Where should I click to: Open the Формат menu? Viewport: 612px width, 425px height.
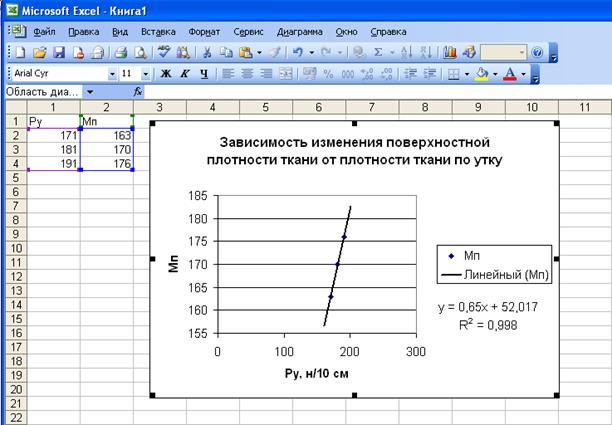[204, 31]
